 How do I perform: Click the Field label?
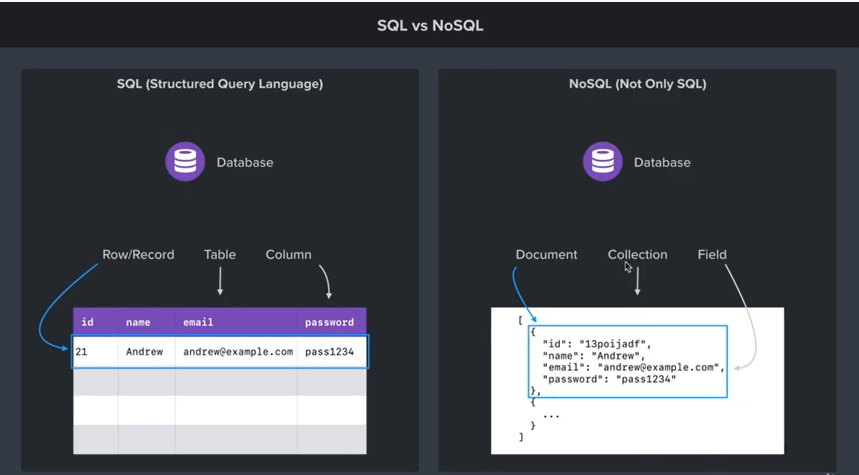coord(712,255)
